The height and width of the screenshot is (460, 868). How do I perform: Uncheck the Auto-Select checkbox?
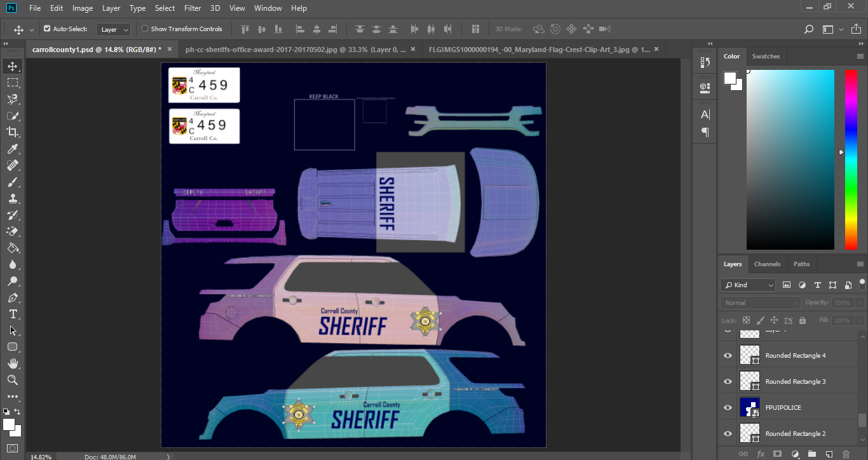pyautogui.click(x=47, y=29)
